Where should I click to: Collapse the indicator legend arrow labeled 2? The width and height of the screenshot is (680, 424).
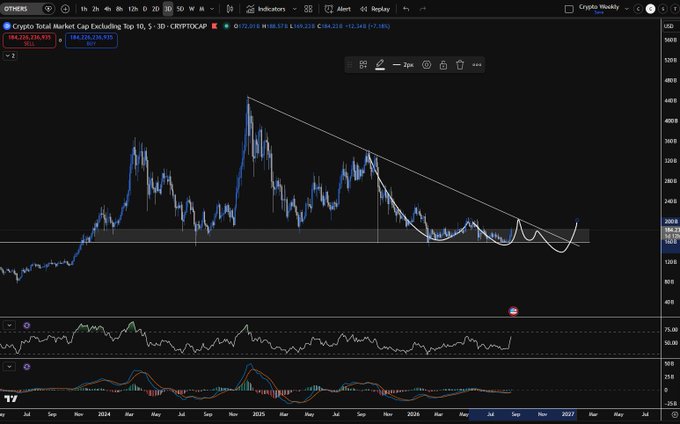(10, 56)
